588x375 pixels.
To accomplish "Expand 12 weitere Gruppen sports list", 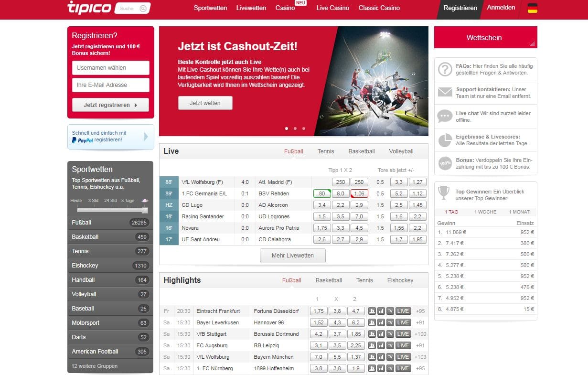I will click(x=95, y=366).
